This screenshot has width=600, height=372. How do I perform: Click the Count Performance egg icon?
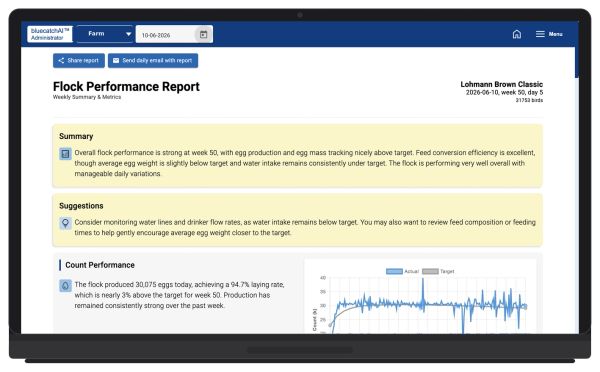(x=65, y=286)
